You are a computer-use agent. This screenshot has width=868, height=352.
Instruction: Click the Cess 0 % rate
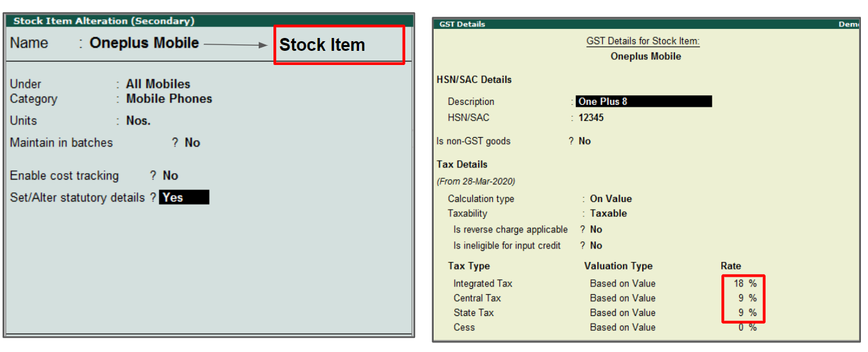[x=748, y=328]
